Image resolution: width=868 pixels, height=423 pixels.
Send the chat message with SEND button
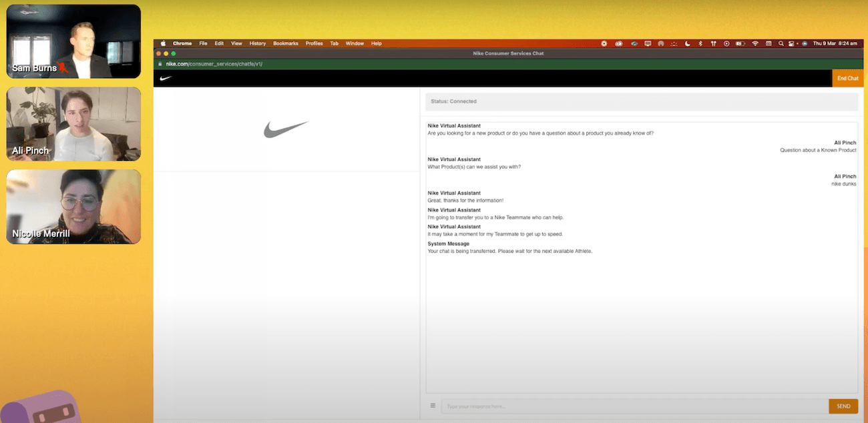[x=843, y=406]
